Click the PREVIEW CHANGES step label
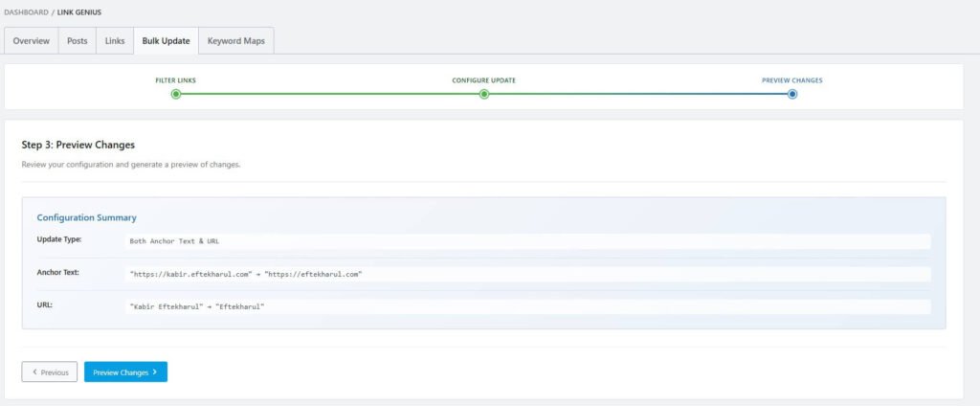 pyautogui.click(x=791, y=80)
